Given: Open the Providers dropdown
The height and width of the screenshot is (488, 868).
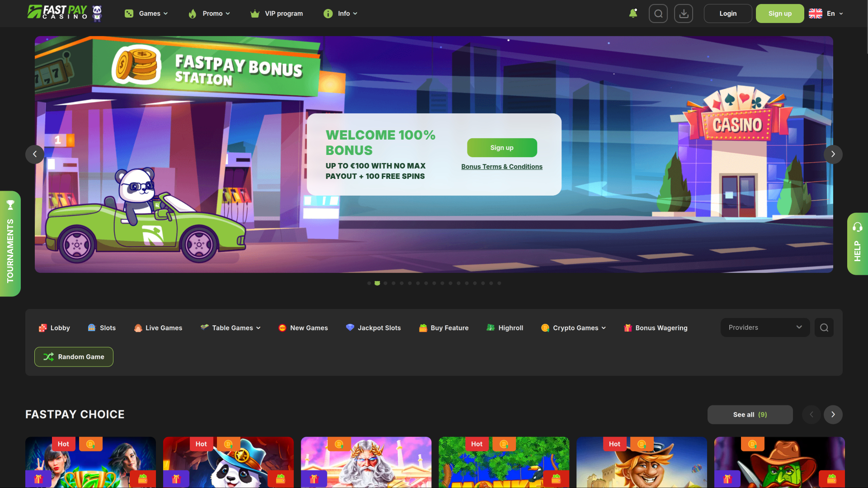Looking at the screenshot, I should (764, 327).
